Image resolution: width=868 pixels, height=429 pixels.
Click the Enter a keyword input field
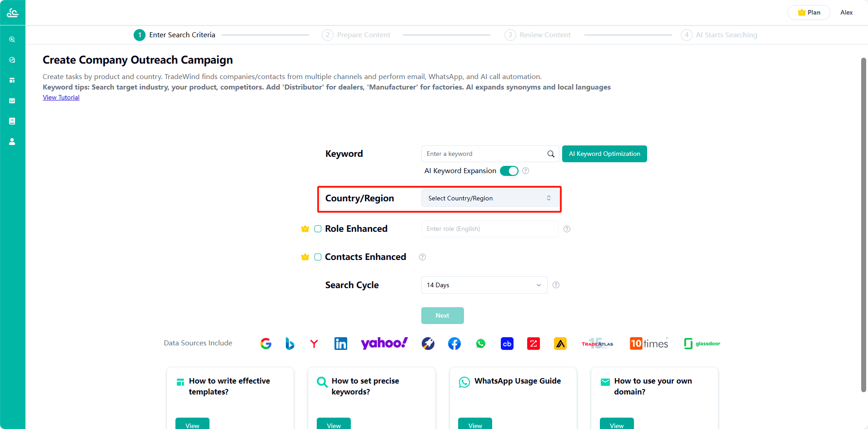pos(484,154)
